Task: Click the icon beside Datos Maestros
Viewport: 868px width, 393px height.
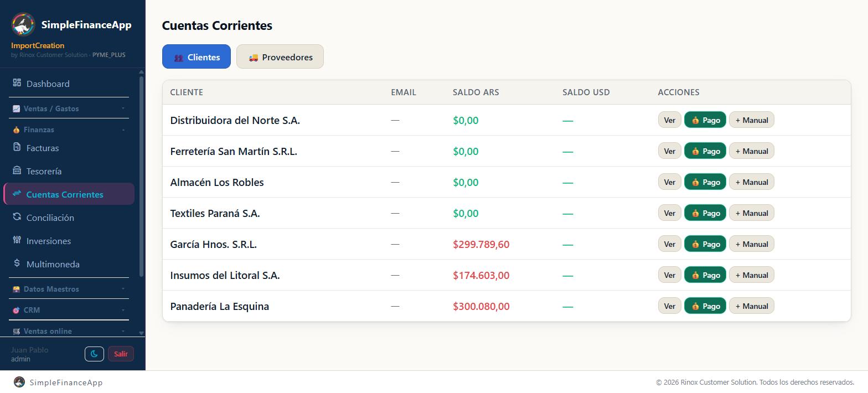Action: click(16, 289)
